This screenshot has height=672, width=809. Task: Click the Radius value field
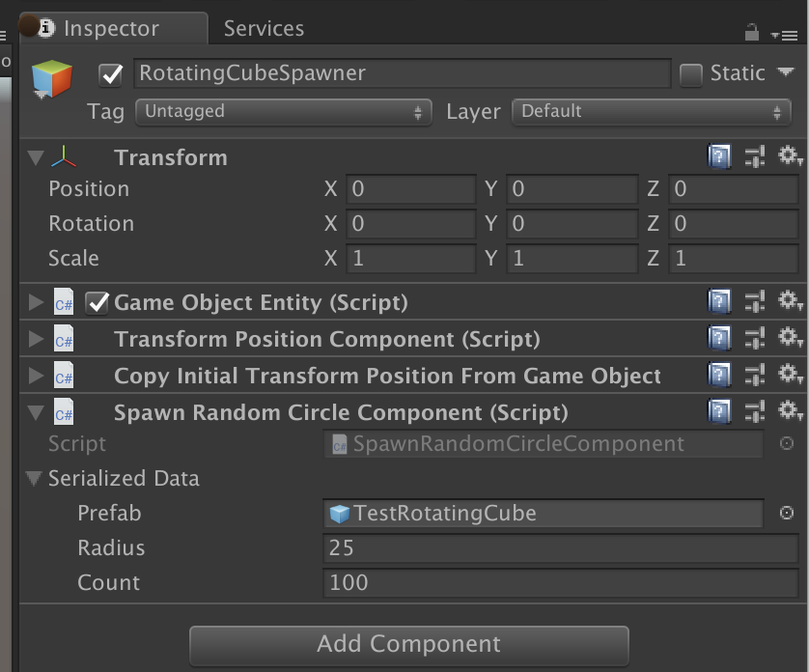(543, 547)
